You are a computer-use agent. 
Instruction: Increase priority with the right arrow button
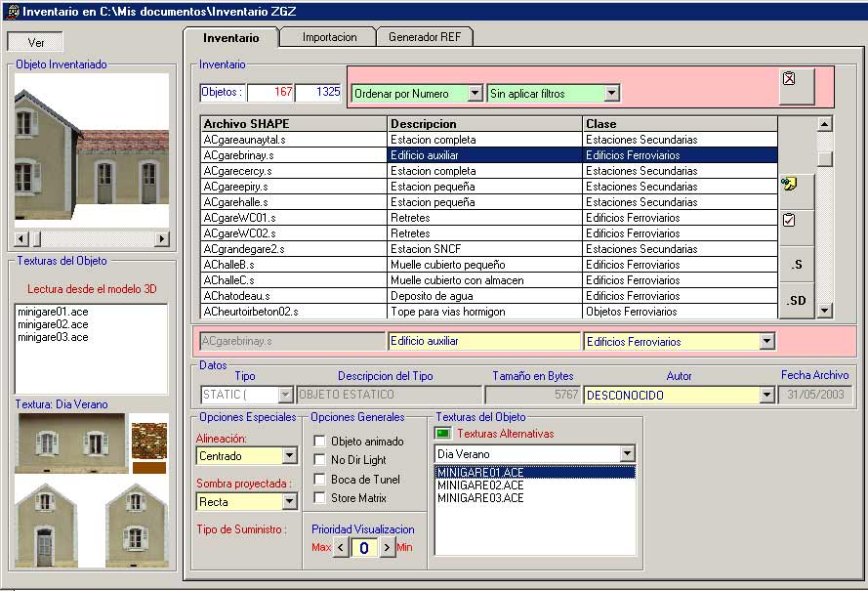387,548
